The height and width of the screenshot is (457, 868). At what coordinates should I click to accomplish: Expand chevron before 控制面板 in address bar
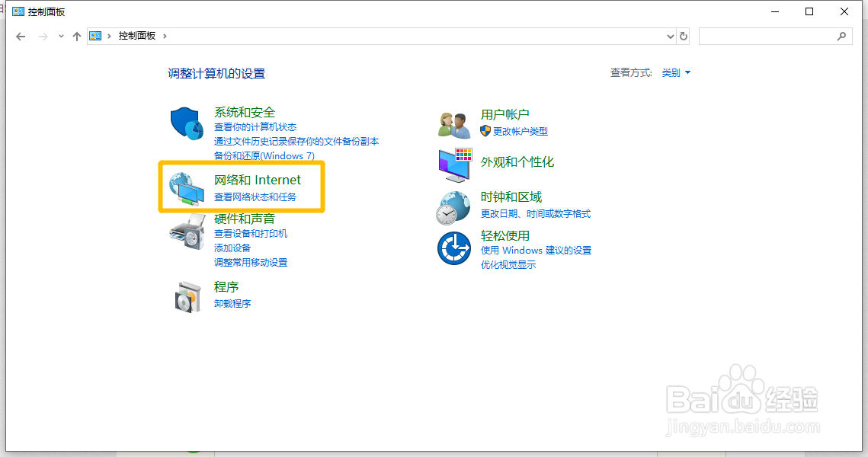pos(109,36)
